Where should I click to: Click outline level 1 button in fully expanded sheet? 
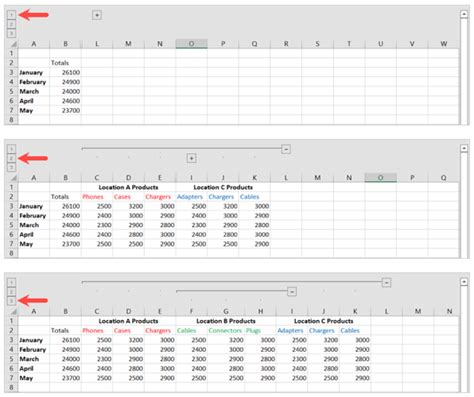tap(11, 283)
